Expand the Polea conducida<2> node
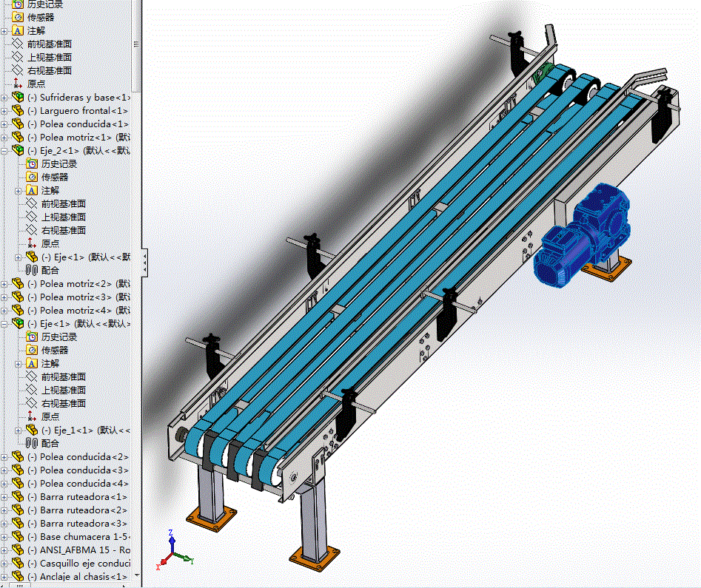701x588 pixels. click(4, 457)
